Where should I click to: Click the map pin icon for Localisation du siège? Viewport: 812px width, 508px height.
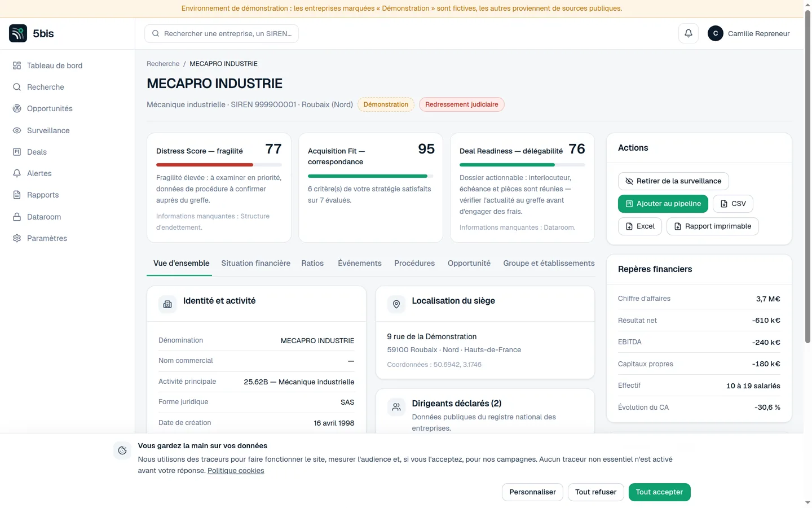point(396,304)
